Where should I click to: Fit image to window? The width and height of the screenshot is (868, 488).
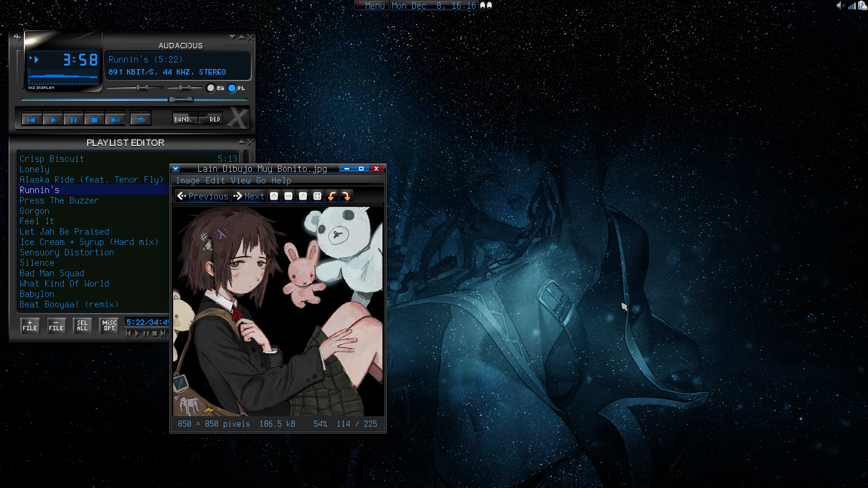317,196
